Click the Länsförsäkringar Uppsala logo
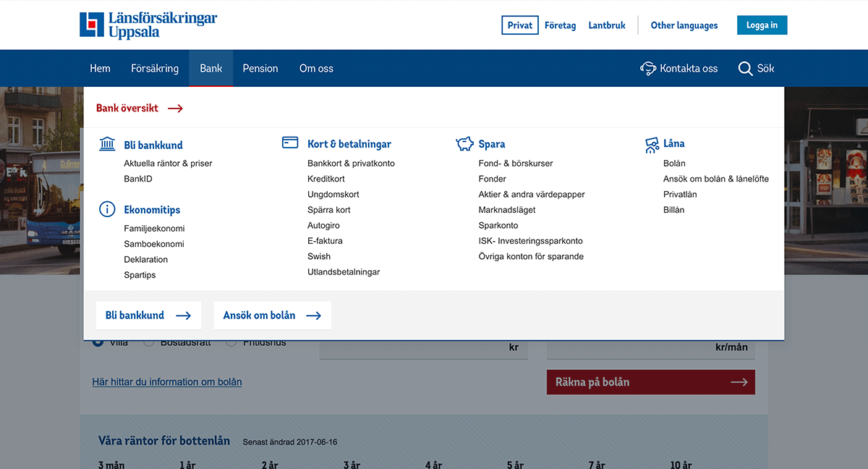Viewport: 868px width, 469px height. [x=148, y=24]
